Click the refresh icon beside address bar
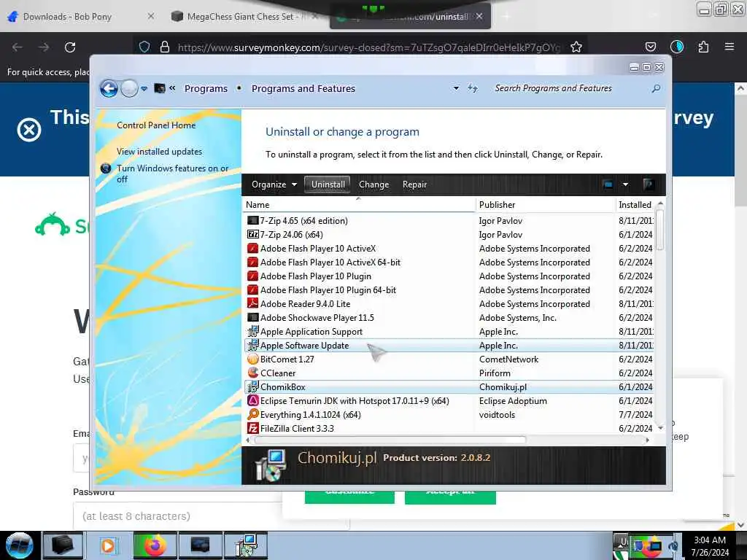 coord(472,88)
